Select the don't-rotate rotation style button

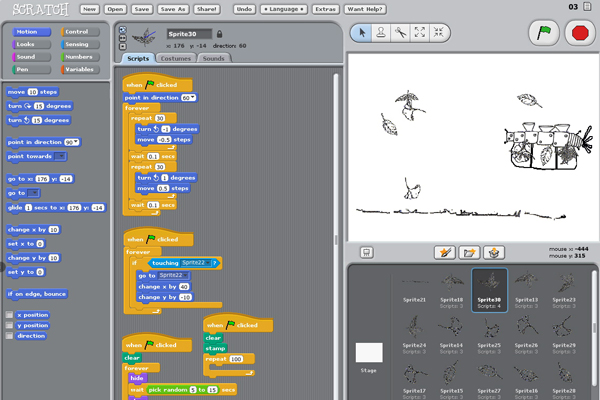coord(122,47)
